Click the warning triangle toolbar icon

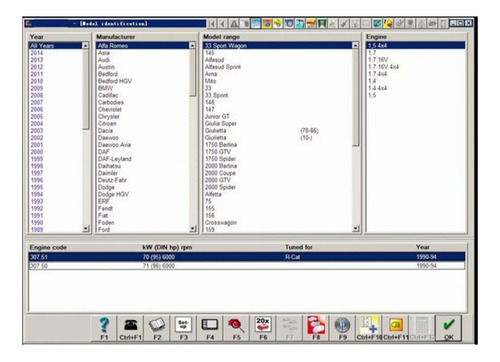pos(234,23)
